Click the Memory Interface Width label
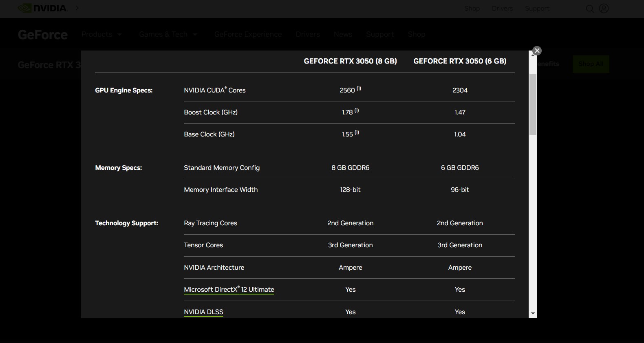 pos(221,190)
